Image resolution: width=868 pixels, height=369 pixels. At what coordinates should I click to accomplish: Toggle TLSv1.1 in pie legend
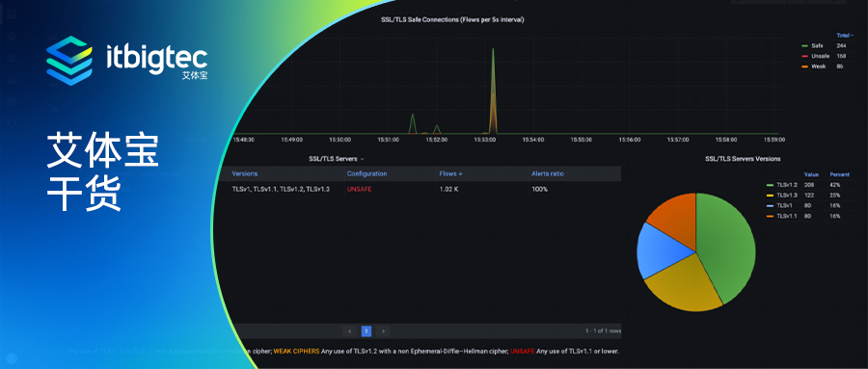pos(787,216)
